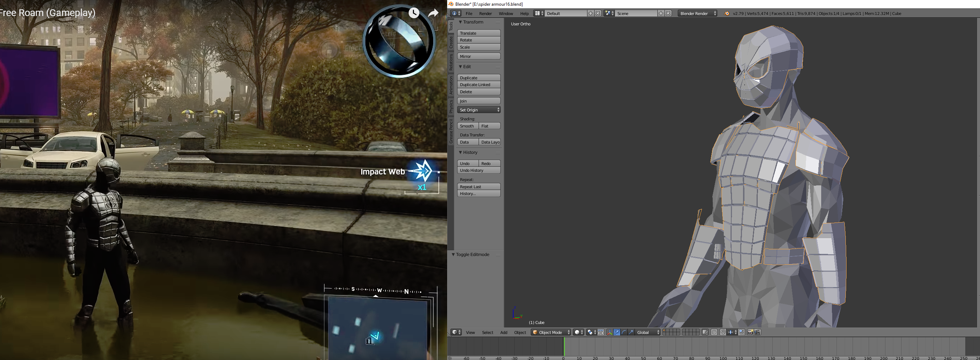The image size is (980, 360).
Task: Render OpenGL animation clapperboard icon
Action: point(758,332)
